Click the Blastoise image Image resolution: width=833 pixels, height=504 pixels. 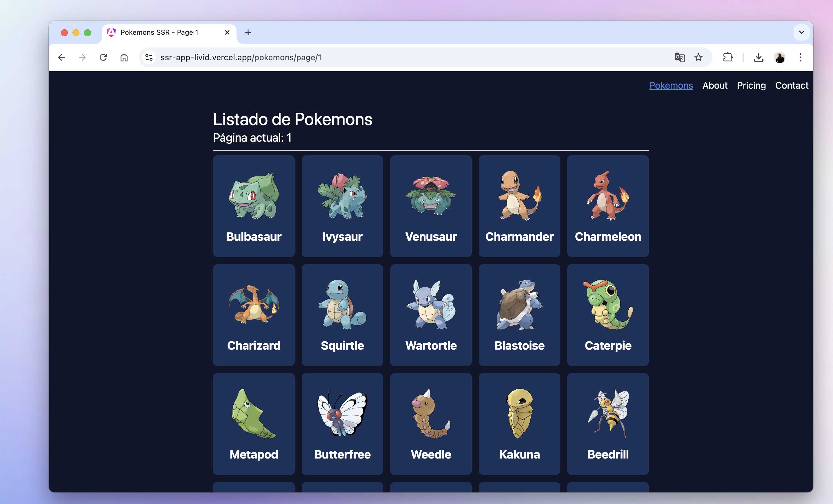click(x=519, y=304)
